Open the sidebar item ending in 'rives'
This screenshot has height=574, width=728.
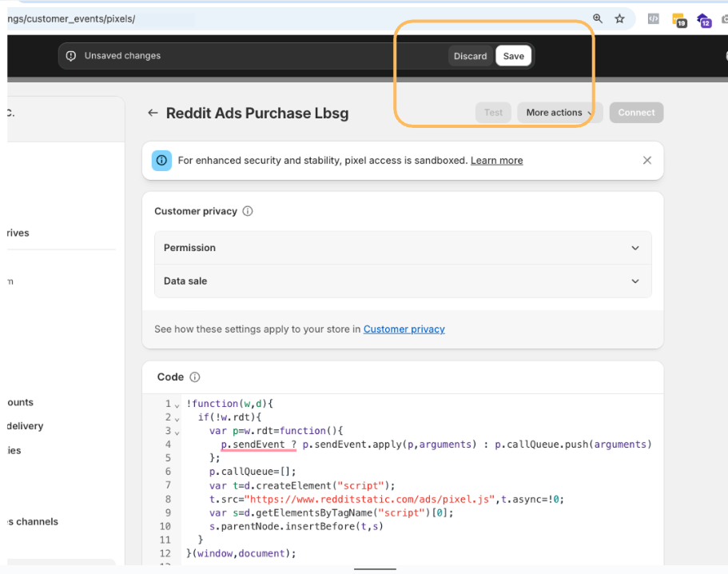click(18, 233)
